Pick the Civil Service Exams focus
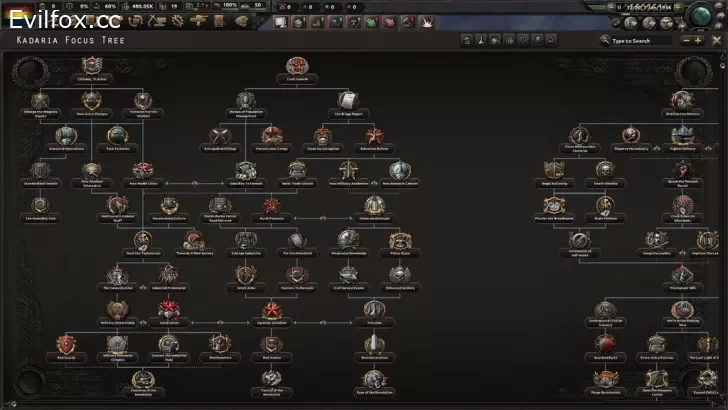The image size is (728, 410). (348, 275)
